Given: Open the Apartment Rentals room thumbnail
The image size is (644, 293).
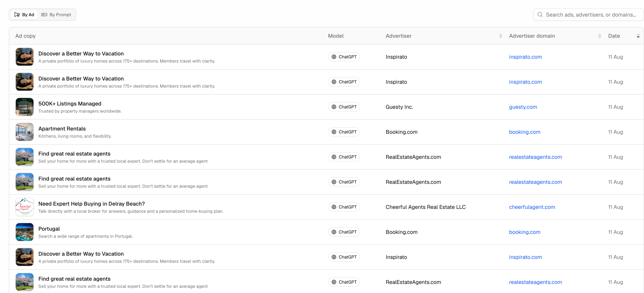Looking at the screenshot, I should (24, 132).
